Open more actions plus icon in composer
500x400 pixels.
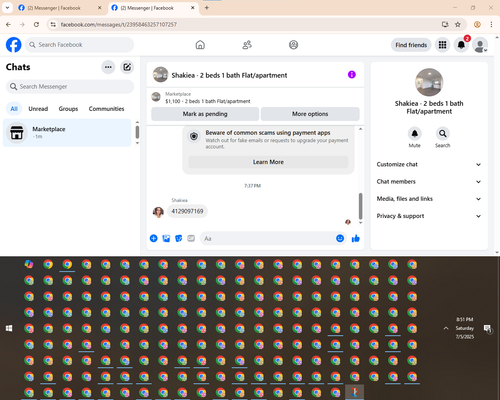click(153, 238)
